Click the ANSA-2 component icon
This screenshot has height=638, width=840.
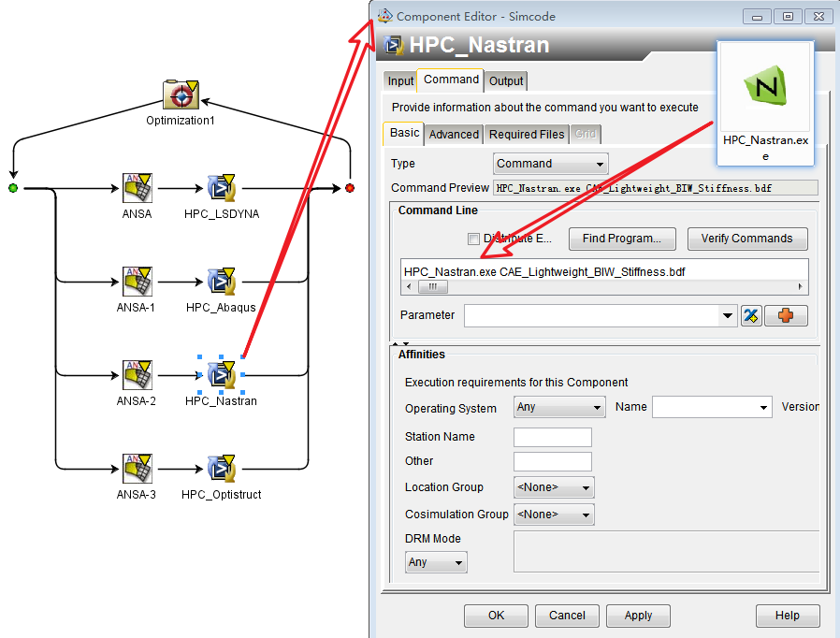138,375
